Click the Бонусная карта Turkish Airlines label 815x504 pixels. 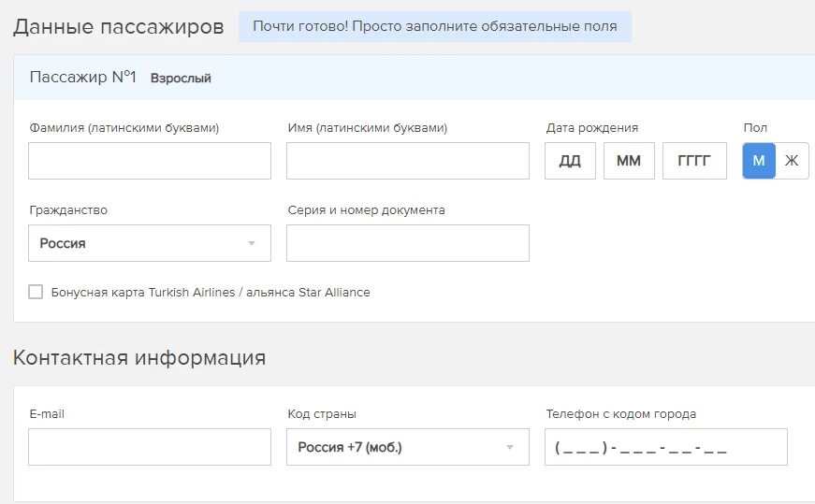pyautogui.click(x=211, y=293)
